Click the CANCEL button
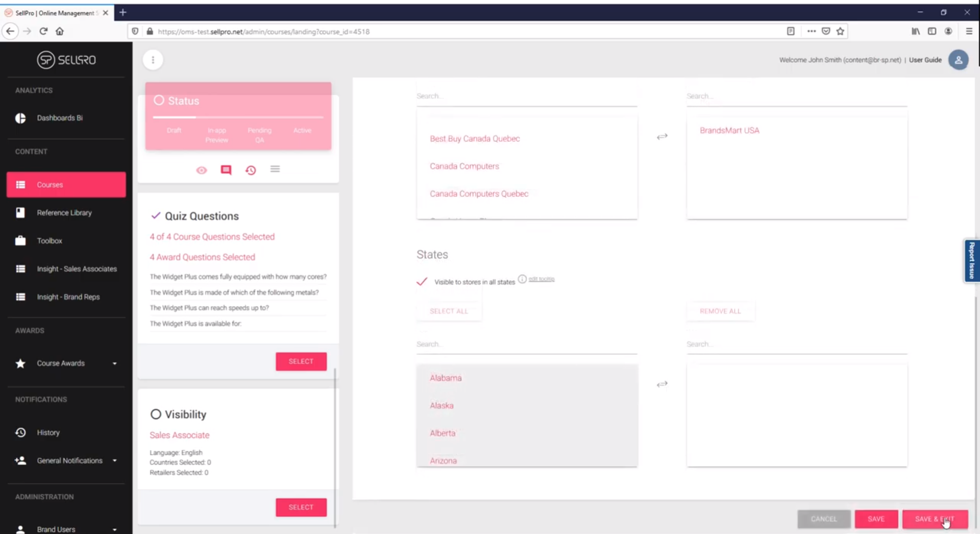The image size is (980, 534). (824, 519)
